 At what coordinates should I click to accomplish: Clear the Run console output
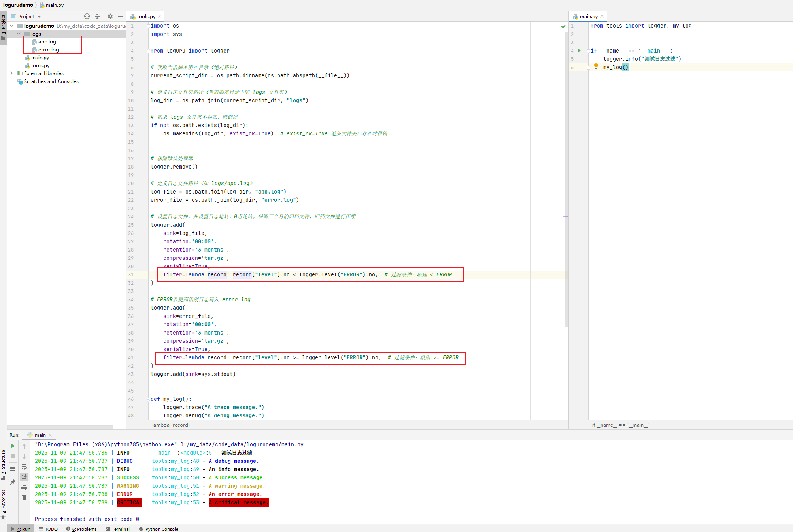[24, 498]
